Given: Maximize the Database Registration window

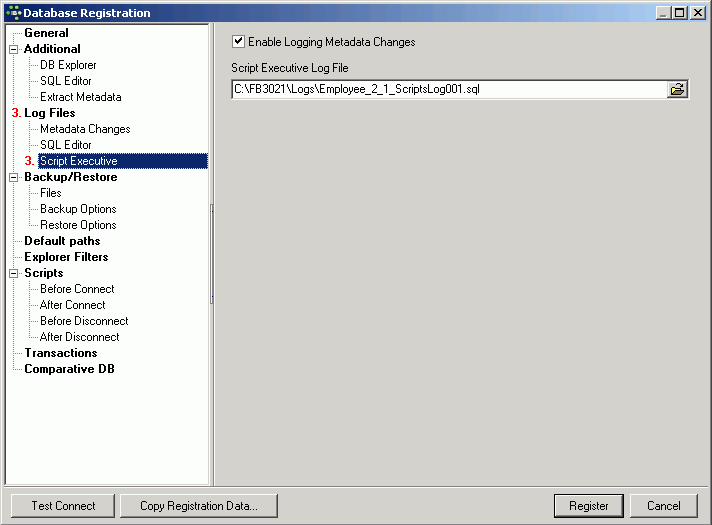Looking at the screenshot, I should (x=680, y=13).
